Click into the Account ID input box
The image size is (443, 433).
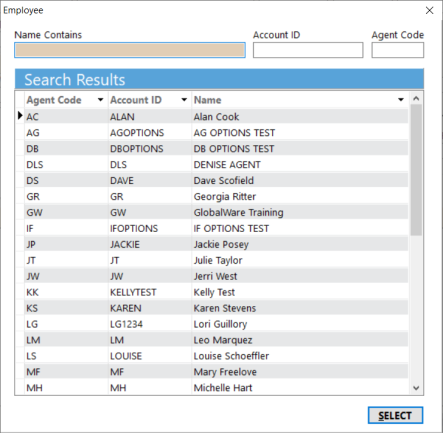point(308,50)
